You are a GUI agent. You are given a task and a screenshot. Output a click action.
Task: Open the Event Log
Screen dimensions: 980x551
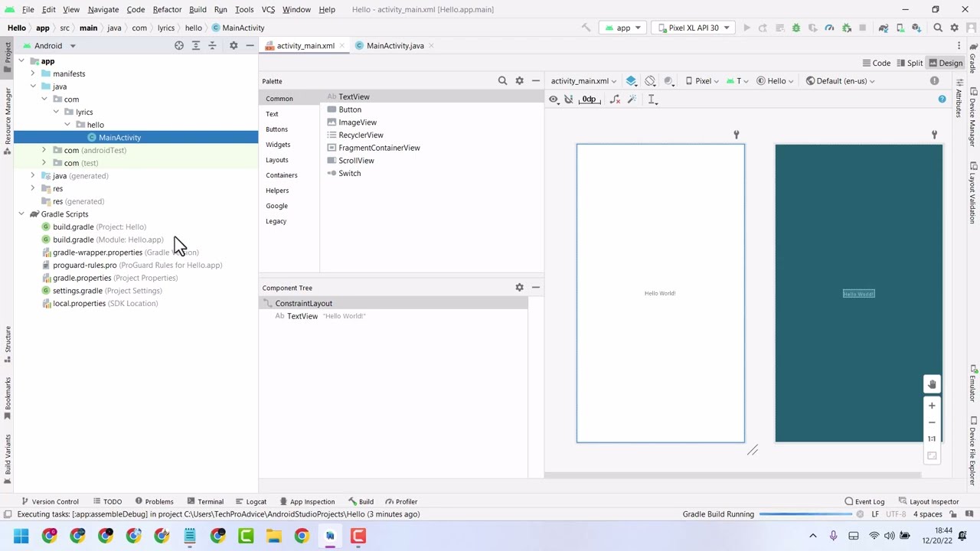pyautogui.click(x=864, y=501)
